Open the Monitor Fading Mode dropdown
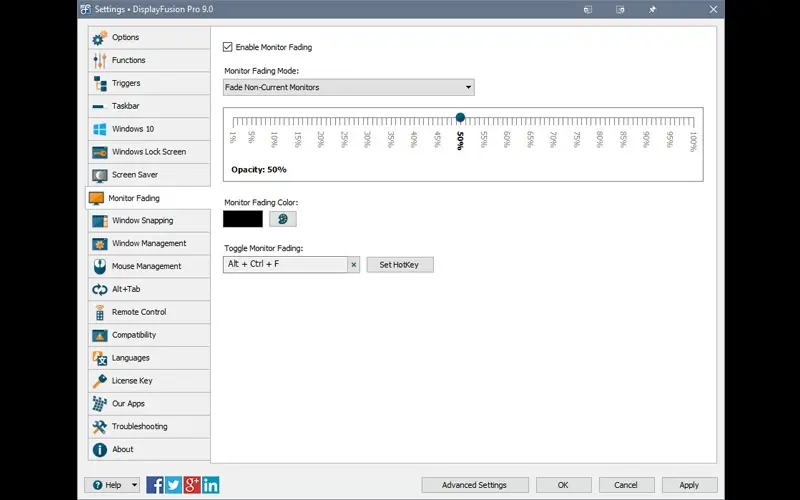 pyautogui.click(x=348, y=88)
